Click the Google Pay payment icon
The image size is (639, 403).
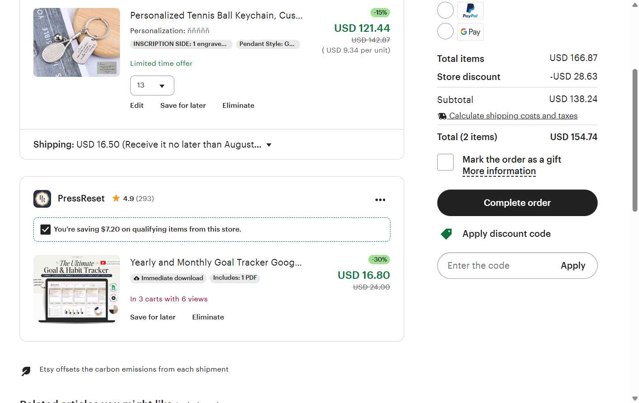pos(470,32)
